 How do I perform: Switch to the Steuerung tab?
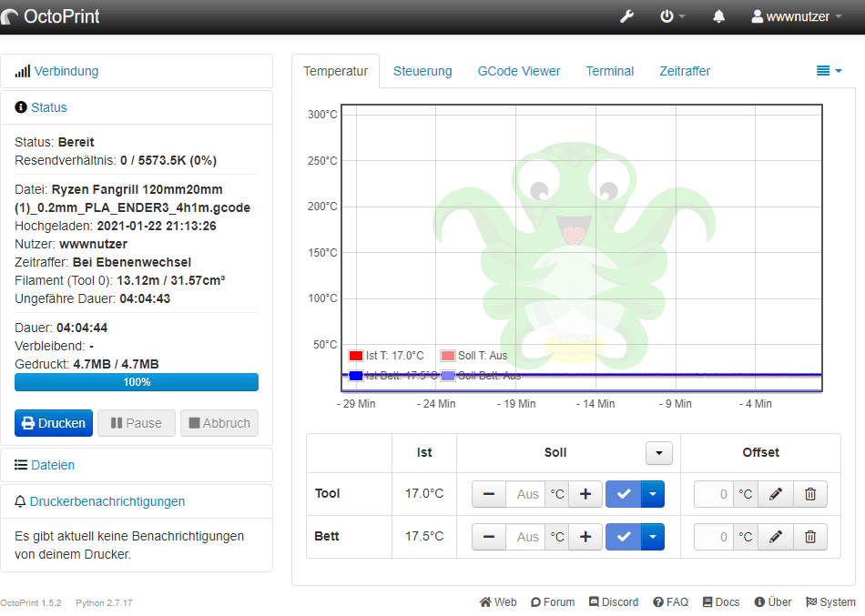click(x=422, y=71)
